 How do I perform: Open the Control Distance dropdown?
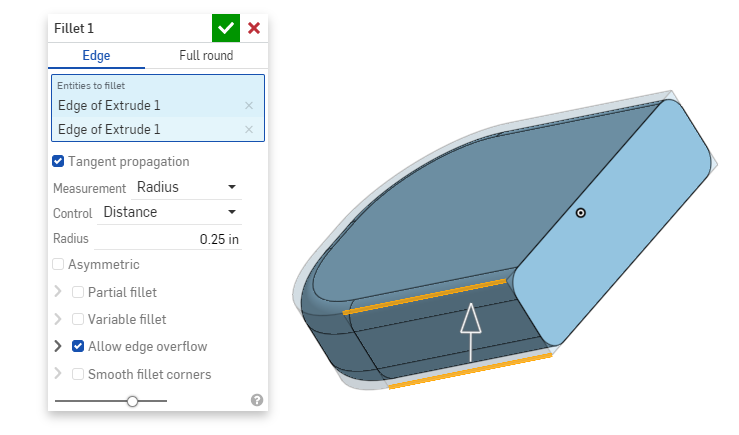(170, 212)
